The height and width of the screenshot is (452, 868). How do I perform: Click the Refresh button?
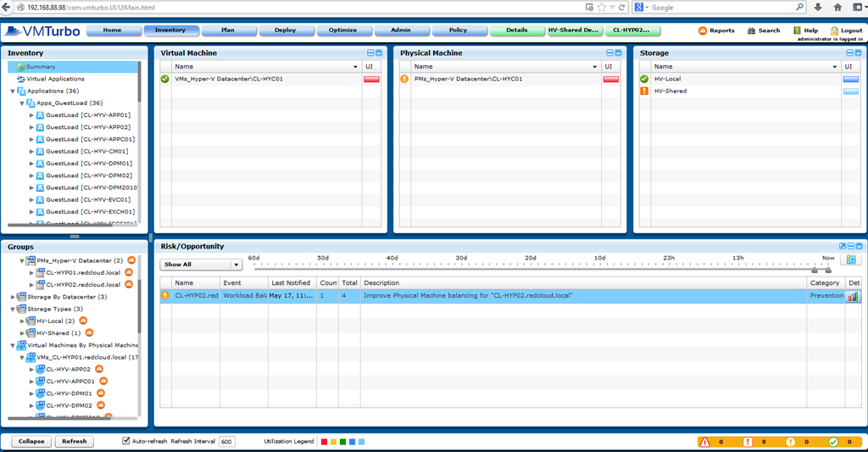click(75, 442)
